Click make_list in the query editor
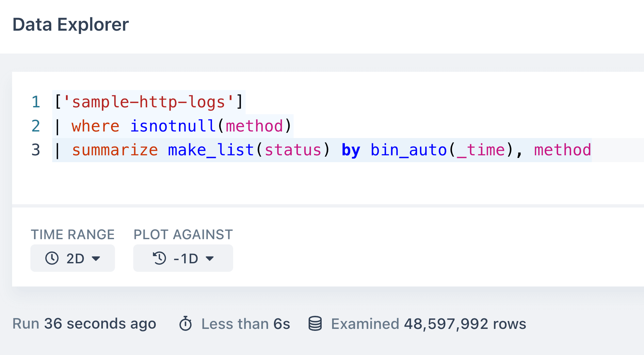 click(x=211, y=150)
